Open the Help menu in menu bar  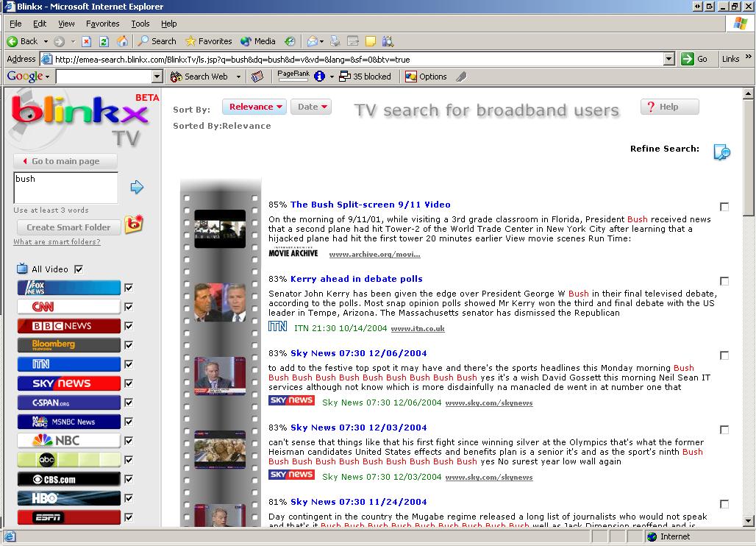(x=168, y=23)
